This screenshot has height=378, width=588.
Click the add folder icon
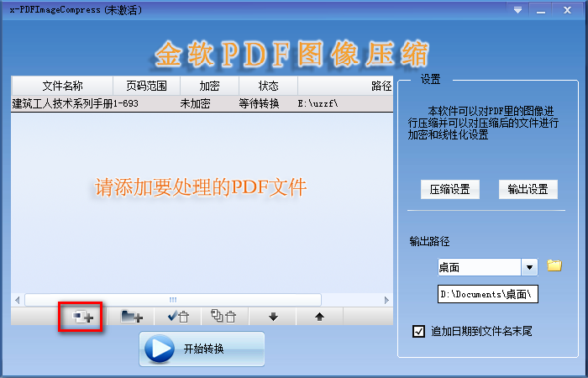pos(131,317)
